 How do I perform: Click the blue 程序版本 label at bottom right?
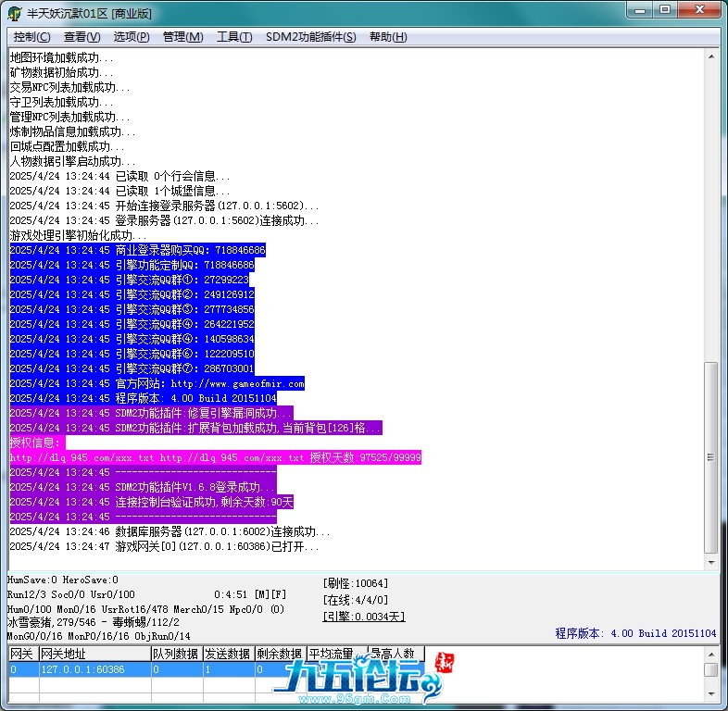coord(635,633)
